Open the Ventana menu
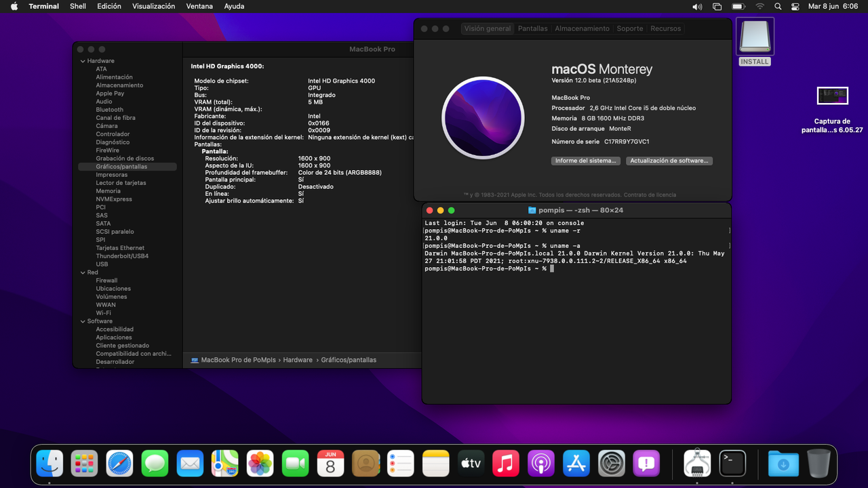 pyautogui.click(x=199, y=6)
